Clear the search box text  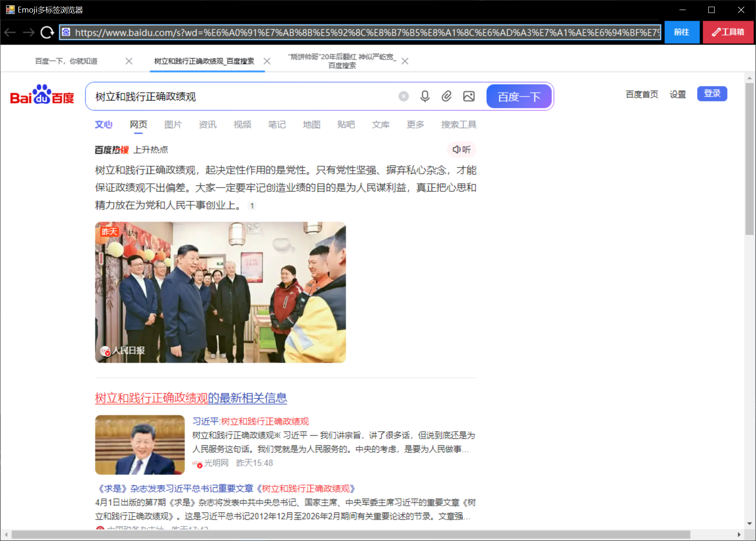click(x=403, y=97)
